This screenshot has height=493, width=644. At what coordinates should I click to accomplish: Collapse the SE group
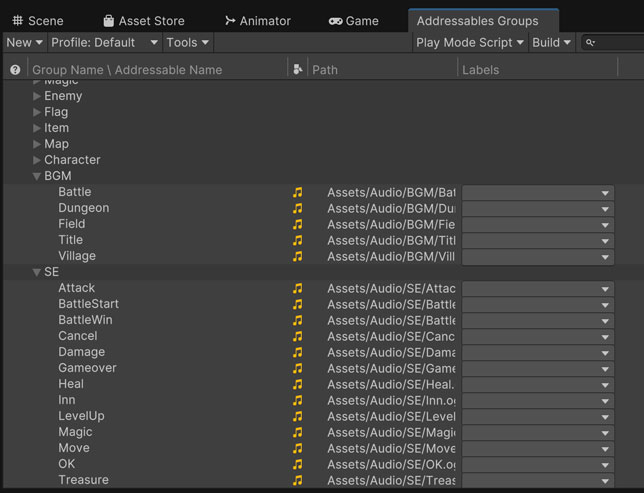coord(37,272)
